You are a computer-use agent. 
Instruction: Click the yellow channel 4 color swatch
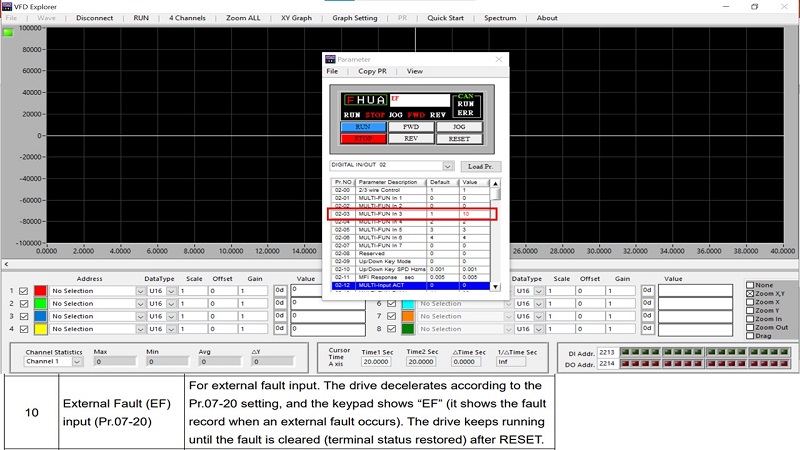(41, 329)
